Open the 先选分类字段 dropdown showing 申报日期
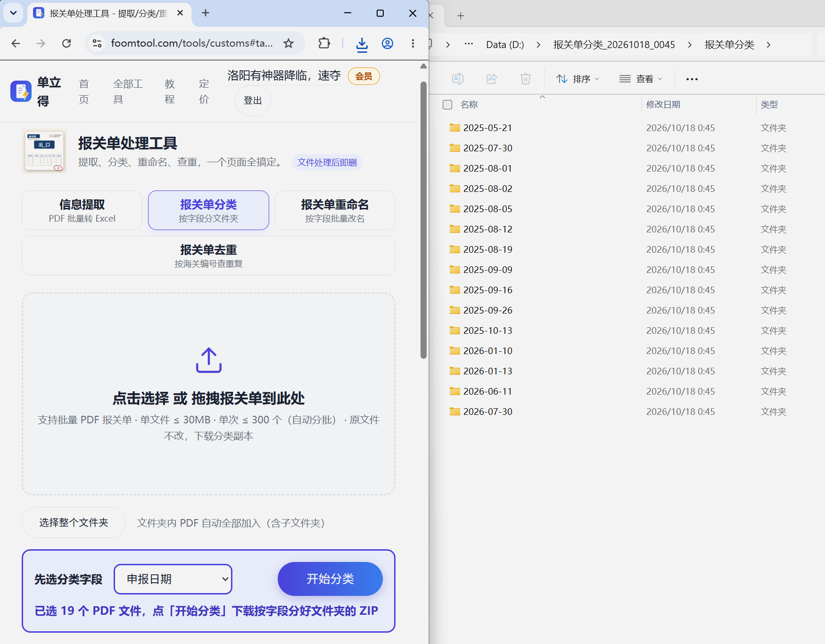 pyautogui.click(x=173, y=579)
